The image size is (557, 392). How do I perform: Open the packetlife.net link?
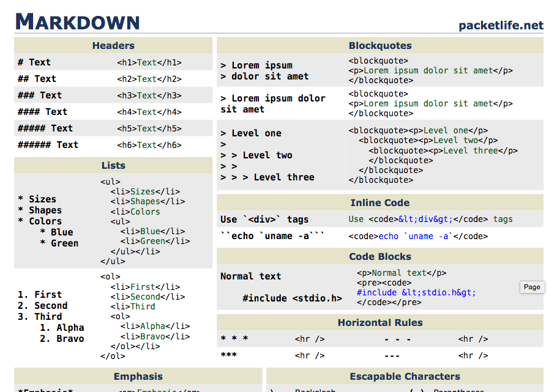point(501,25)
